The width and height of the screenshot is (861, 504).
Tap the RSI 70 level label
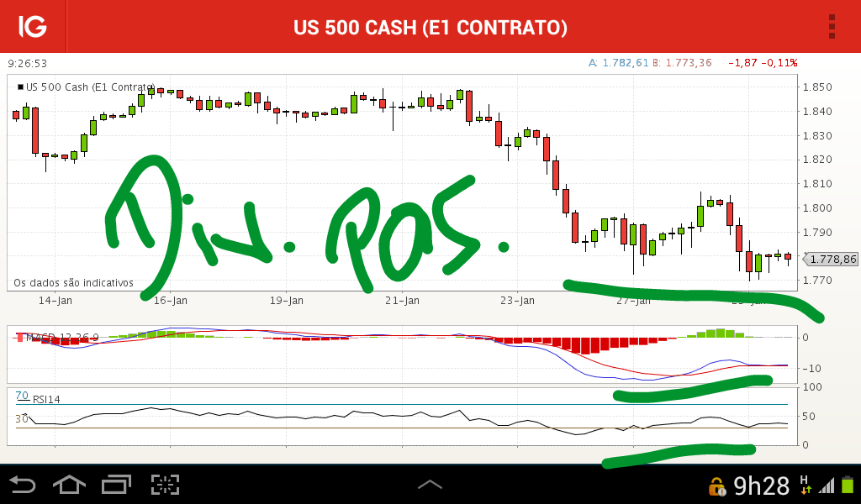[22, 396]
